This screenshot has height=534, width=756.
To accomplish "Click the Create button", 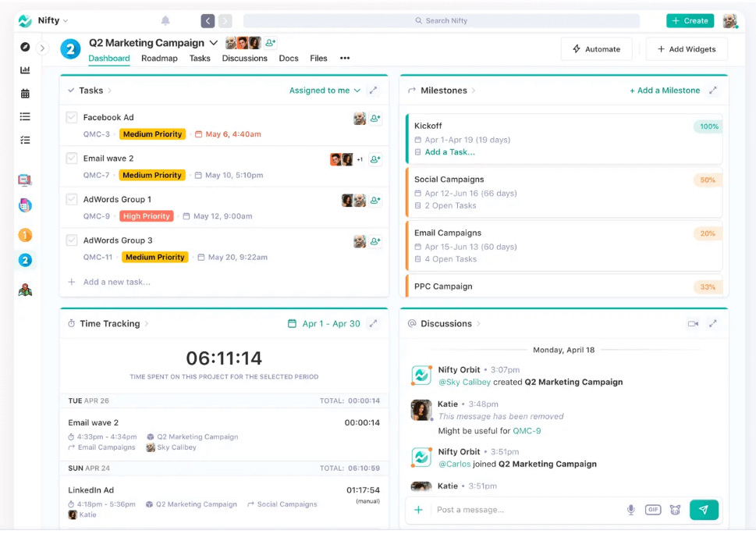I will tap(690, 21).
